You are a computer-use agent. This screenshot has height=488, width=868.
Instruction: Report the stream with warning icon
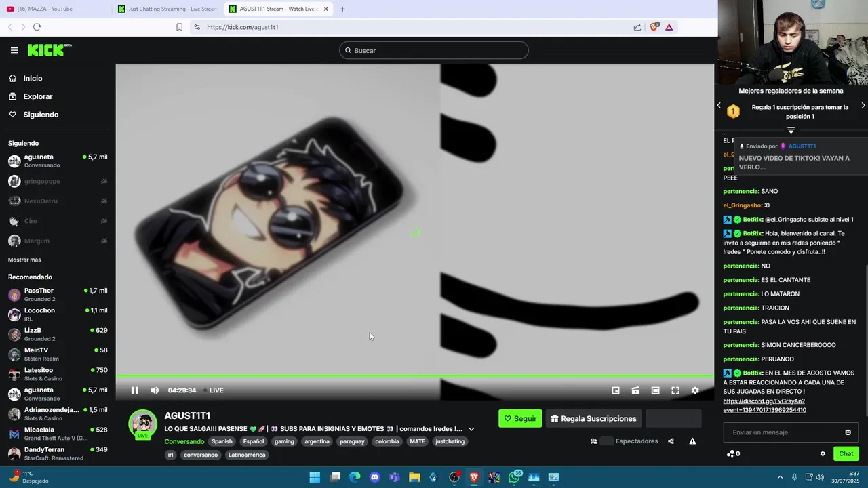pos(692,441)
